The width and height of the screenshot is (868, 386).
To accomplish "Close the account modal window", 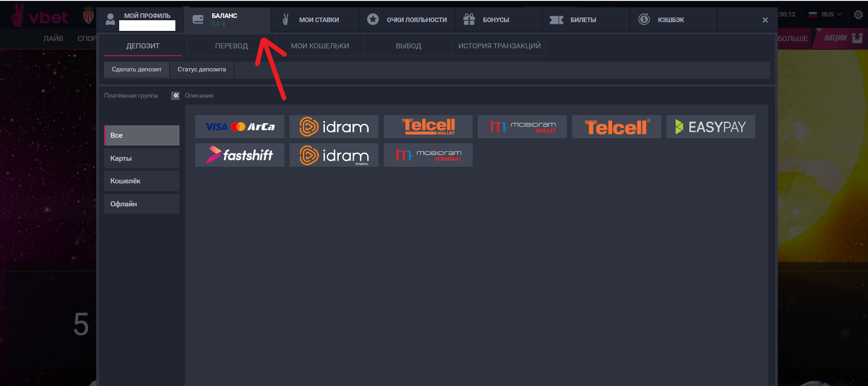I will pyautogui.click(x=765, y=20).
